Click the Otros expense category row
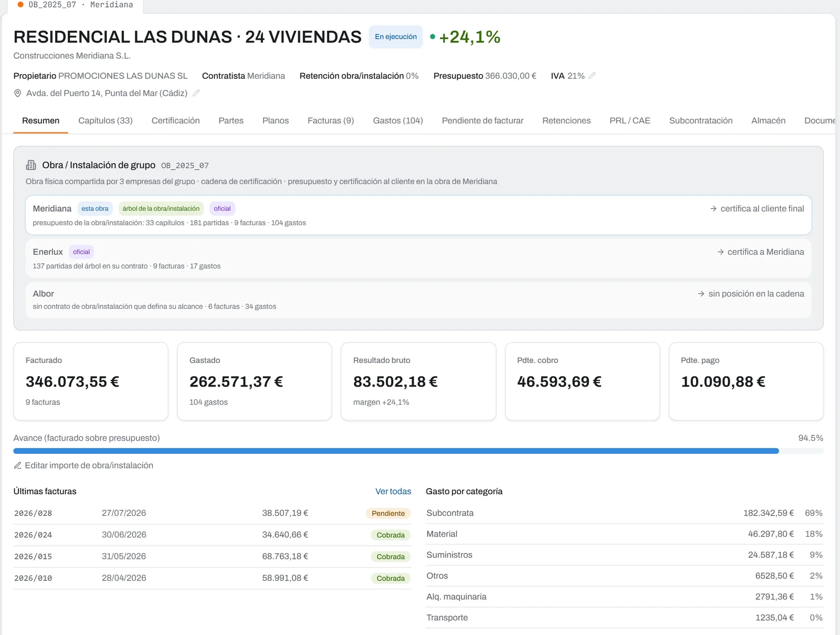 click(x=625, y=576)
